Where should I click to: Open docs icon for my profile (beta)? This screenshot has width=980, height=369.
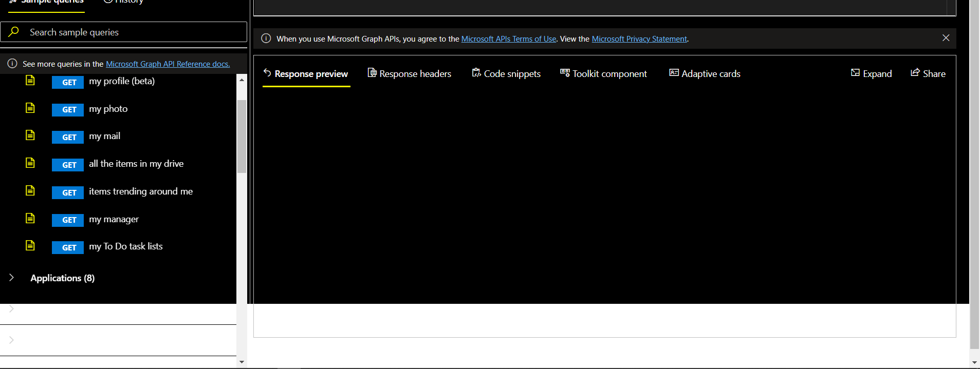coord(30,81)
